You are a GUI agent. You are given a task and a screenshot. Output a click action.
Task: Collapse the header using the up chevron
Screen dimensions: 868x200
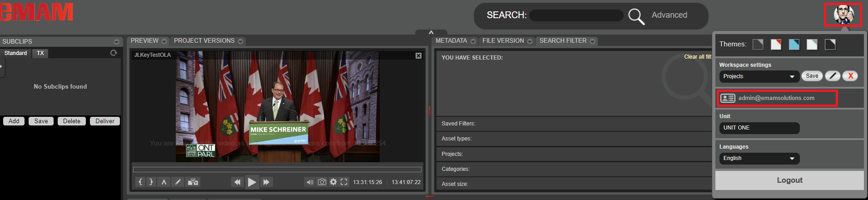tap(431, 32)
